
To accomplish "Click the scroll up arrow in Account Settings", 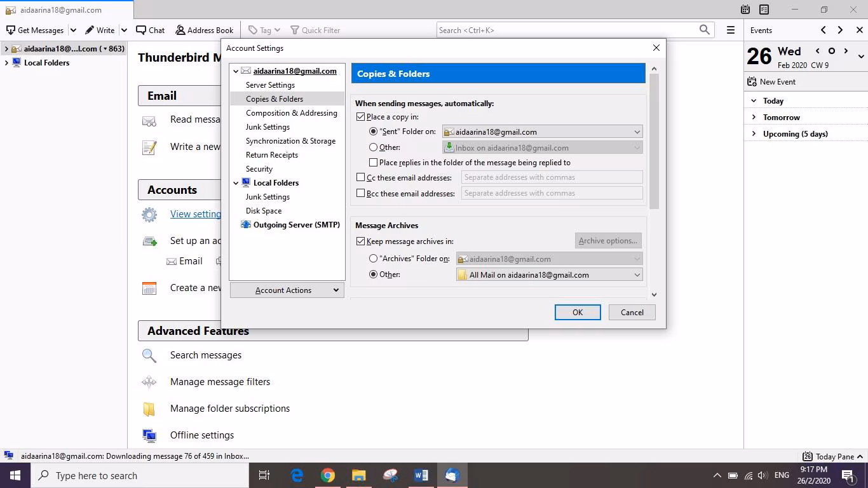I will click(x=654, y=69).
